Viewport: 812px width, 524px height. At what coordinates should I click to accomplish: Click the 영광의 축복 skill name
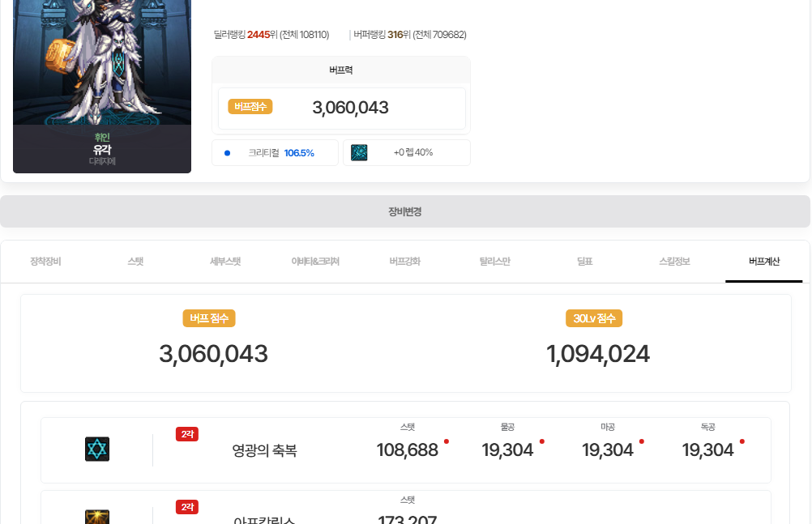264,450
